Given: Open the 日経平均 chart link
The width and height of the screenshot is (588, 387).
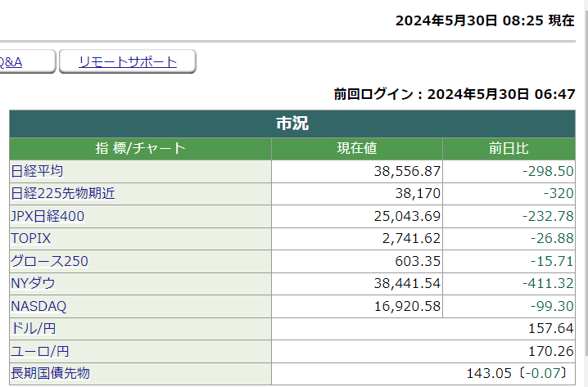Looking at the screenshot, I should tap(36, 171).
